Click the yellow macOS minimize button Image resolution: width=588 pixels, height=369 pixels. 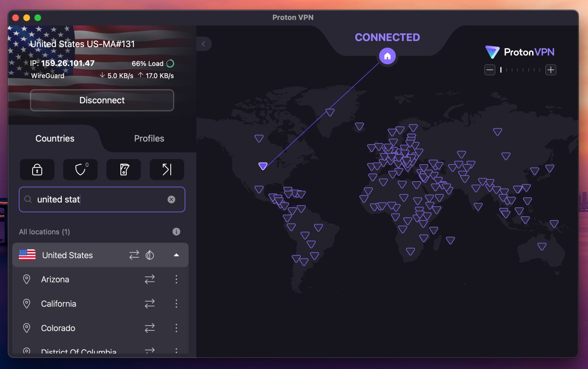click(27, 18)
